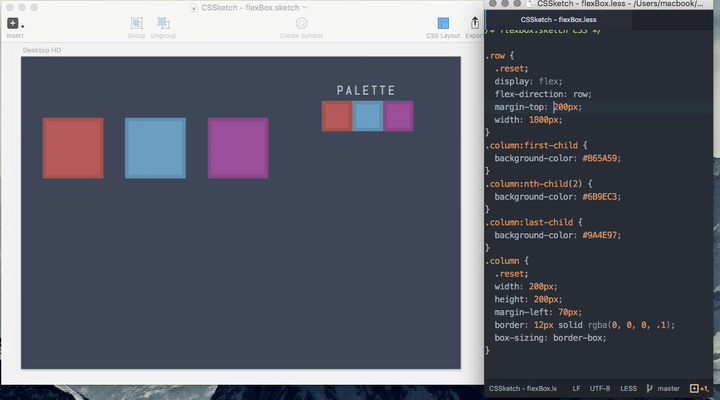Open the Insert dropdown arrow

point(23,25)
